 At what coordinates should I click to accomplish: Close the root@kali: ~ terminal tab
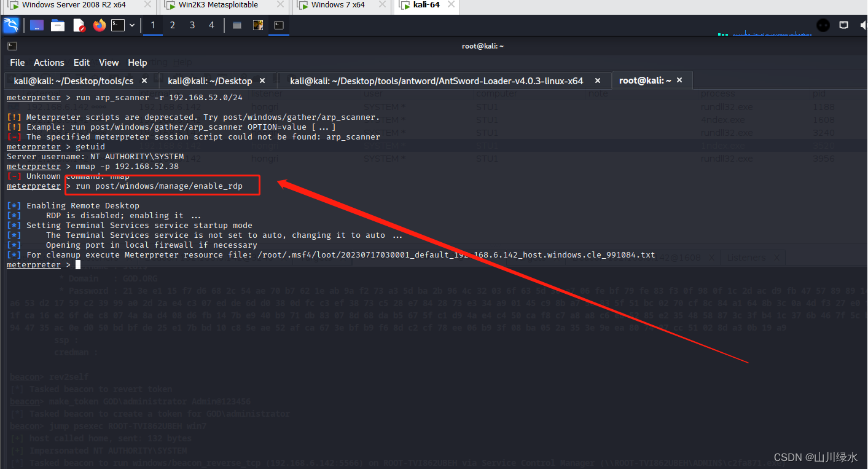click(x=679, y=81)
